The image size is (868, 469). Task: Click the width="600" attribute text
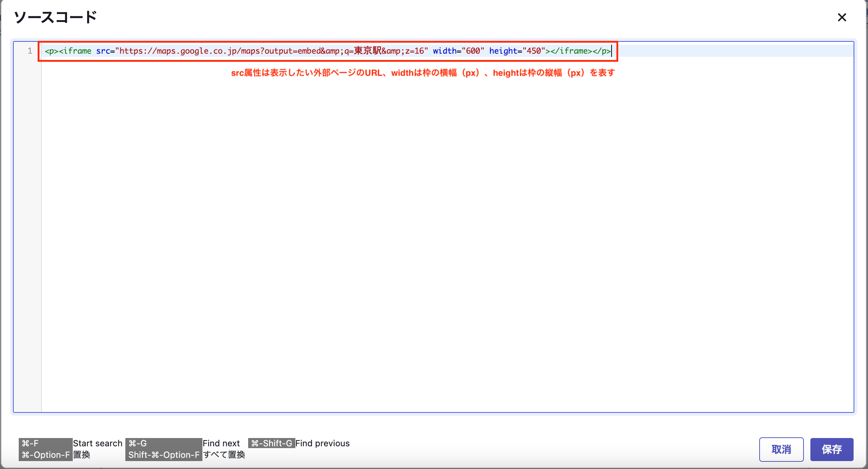(457, 51)
